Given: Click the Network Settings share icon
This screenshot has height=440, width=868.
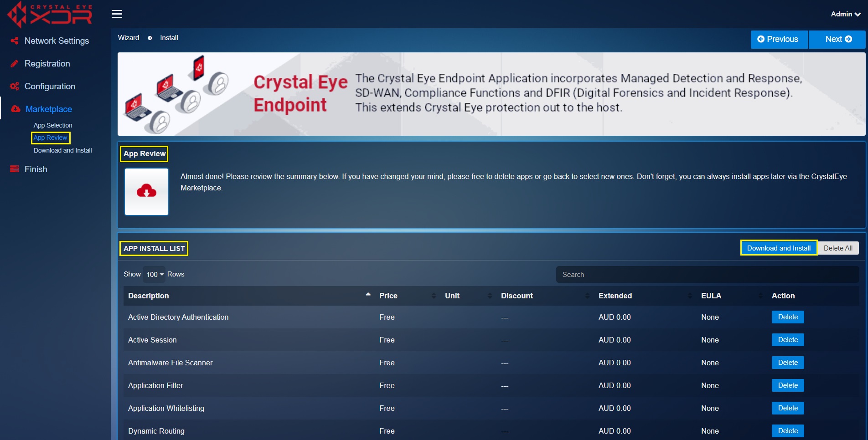Looking at the screenshot, I should point(15,41).
